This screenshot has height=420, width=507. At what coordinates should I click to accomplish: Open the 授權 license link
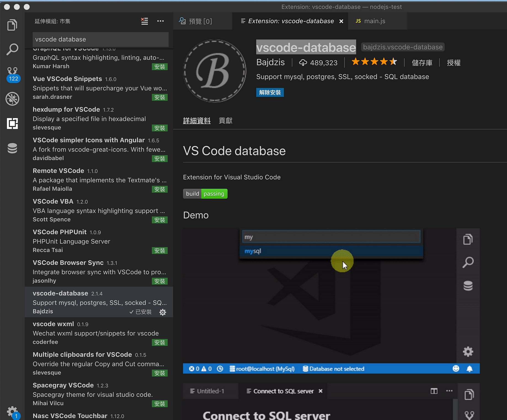454,63
